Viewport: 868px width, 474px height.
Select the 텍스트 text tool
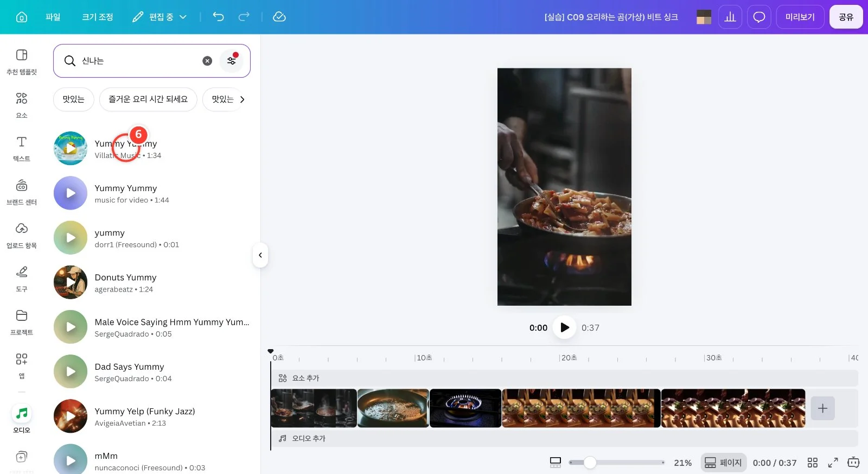22,149
